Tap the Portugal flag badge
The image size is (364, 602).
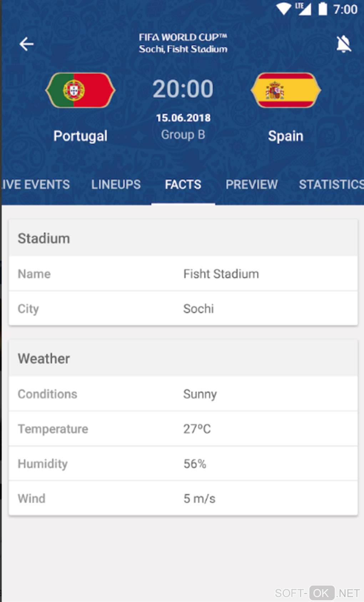tap(80, 90)
